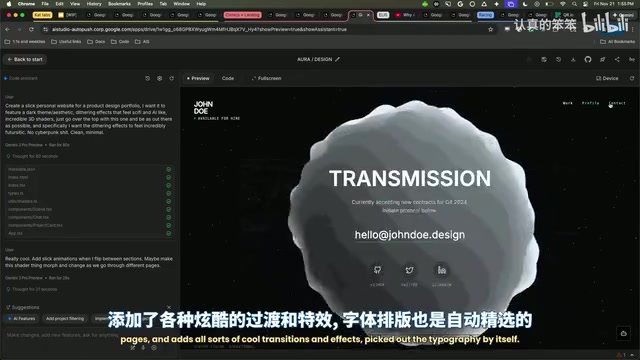
Task: Click the Wi-Fi status icon
Action: pos(563,4)
